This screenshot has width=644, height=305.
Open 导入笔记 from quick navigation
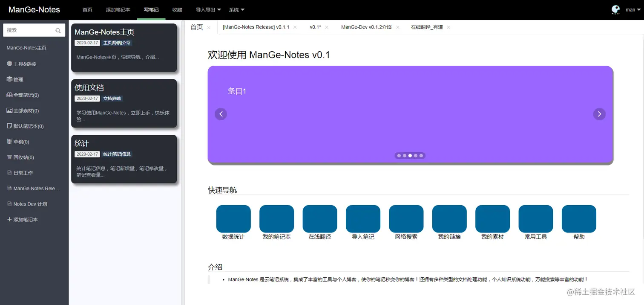point(362,219)
